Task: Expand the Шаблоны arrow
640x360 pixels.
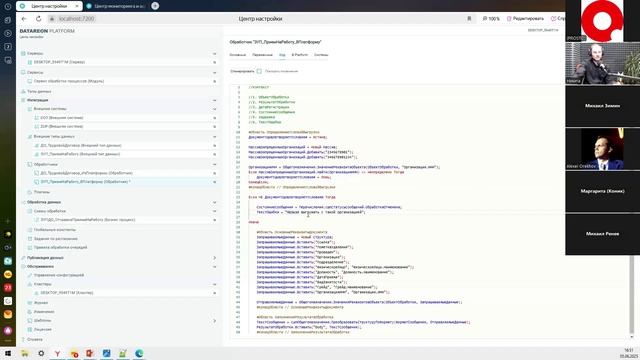Action: tap(214, 320)
